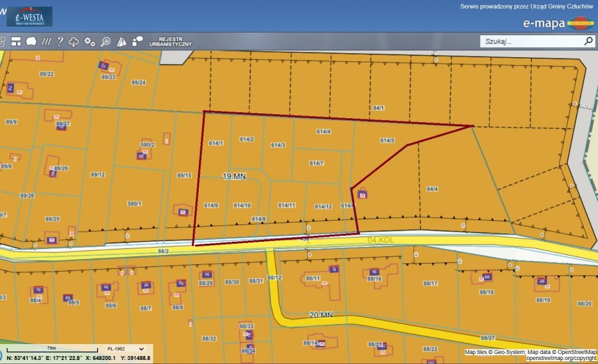The height and width of the screenshot is (364, 598).
Task: Click the polygon map shape icon
Action: (x=31, y=41)
